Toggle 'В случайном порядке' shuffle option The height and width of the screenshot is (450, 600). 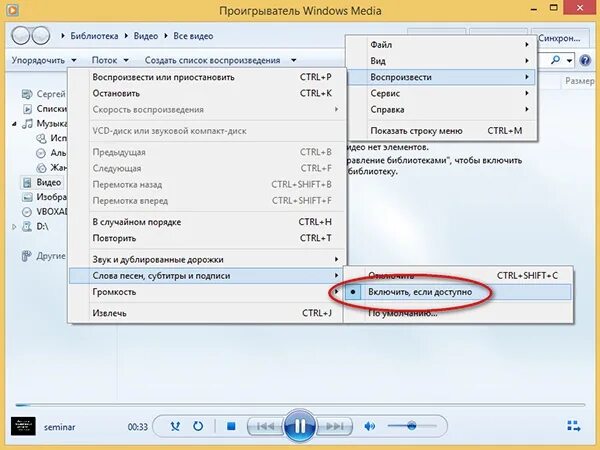coord(207,222)
